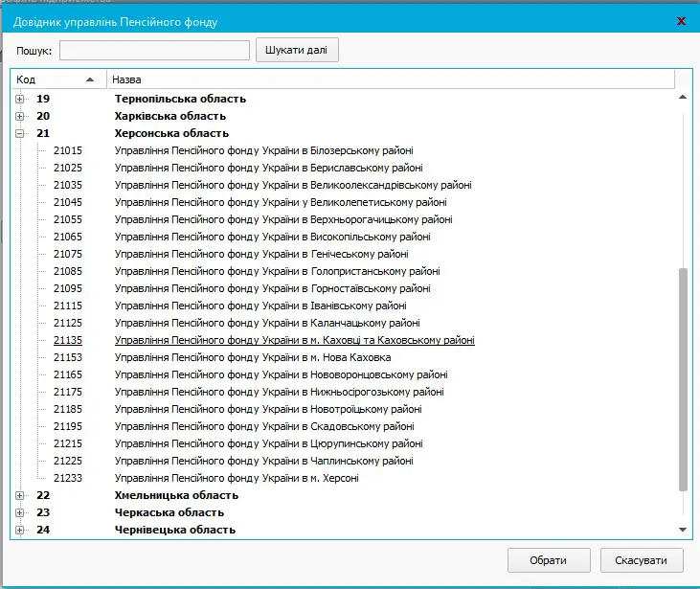The height and width of the screenshot is (589, 700).
Task: Sort by the Код column header
Action: pyautogui.click(x=57, y=79)
